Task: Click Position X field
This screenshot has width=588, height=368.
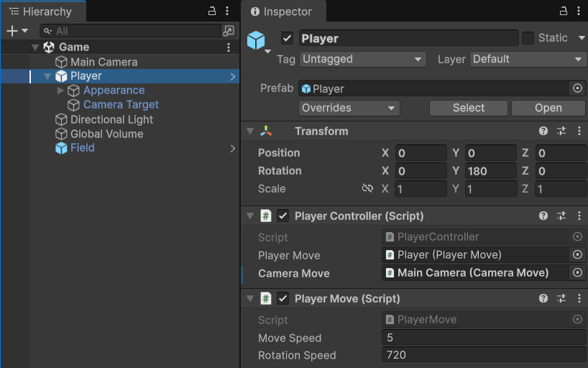Action: pyautogui.click(x=421, y=153)
